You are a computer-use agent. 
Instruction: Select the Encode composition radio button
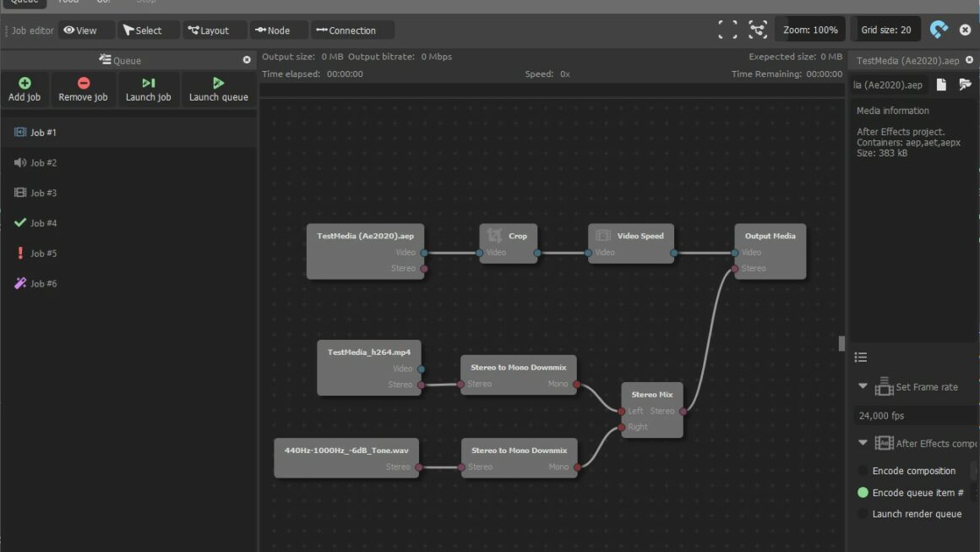tap(863, 471)
